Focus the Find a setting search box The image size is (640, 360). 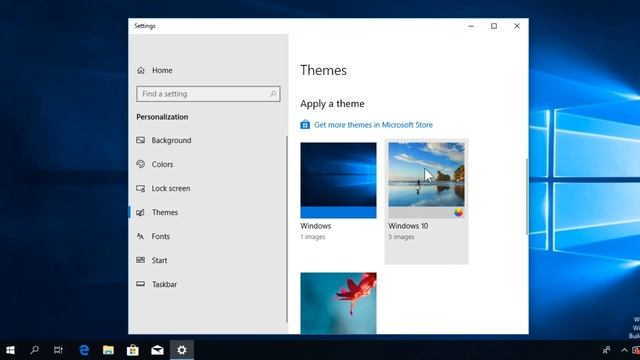(208, 94)
